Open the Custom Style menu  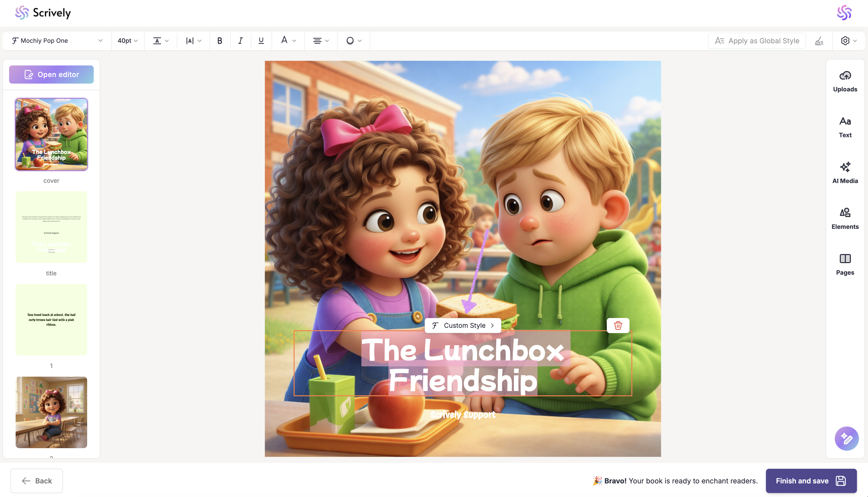[463, 325]
